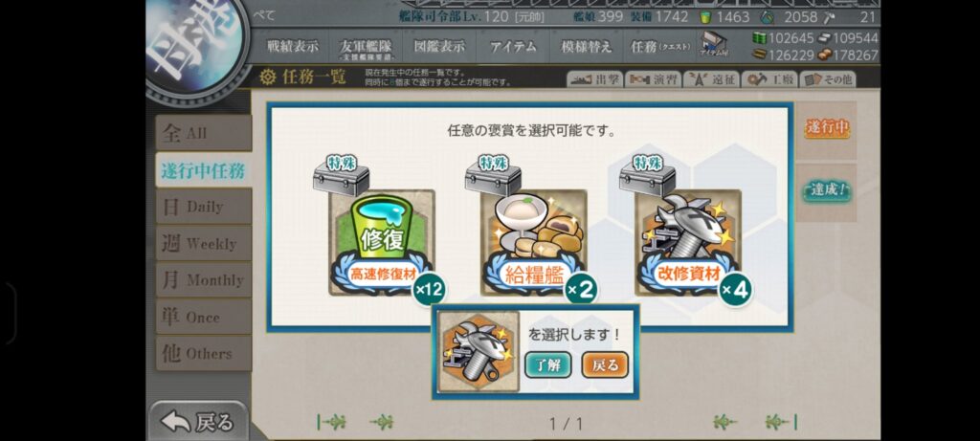Select the 高速修復材 bucket reward
The height and width of the screenshot is (441, 980).
pos(381,242)
